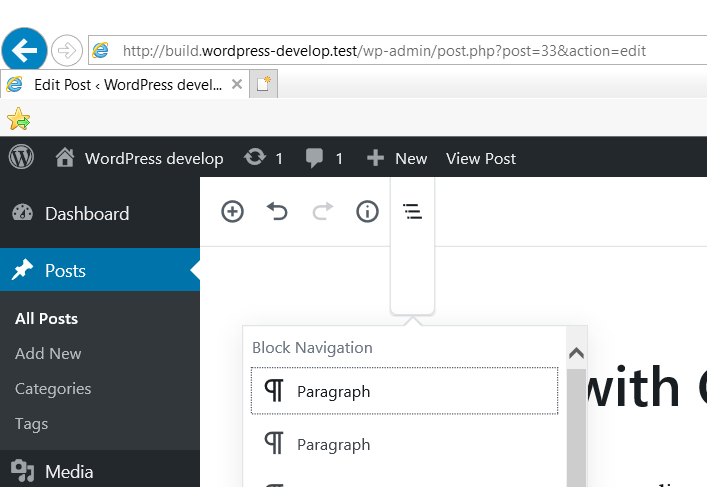707x487 pixels.
Task: Click the comments count 1
Action: click(339, 159)
